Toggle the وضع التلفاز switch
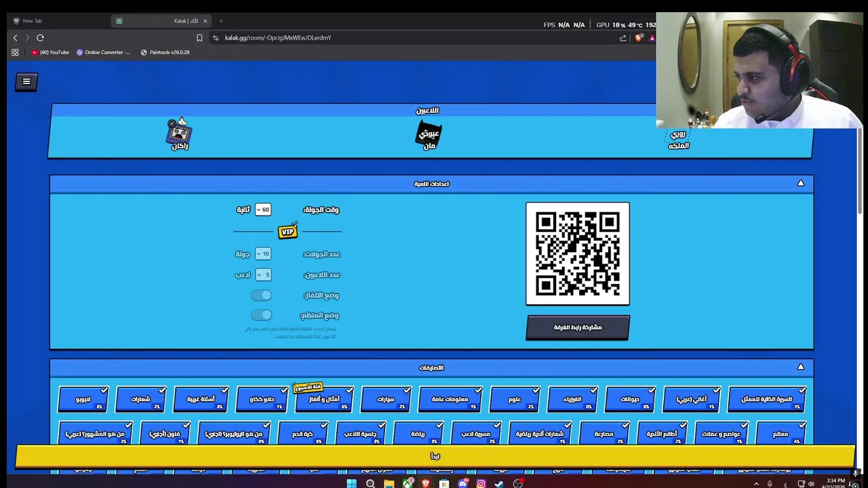The height and width of the screenshot is (488, 868). point(261,295)
